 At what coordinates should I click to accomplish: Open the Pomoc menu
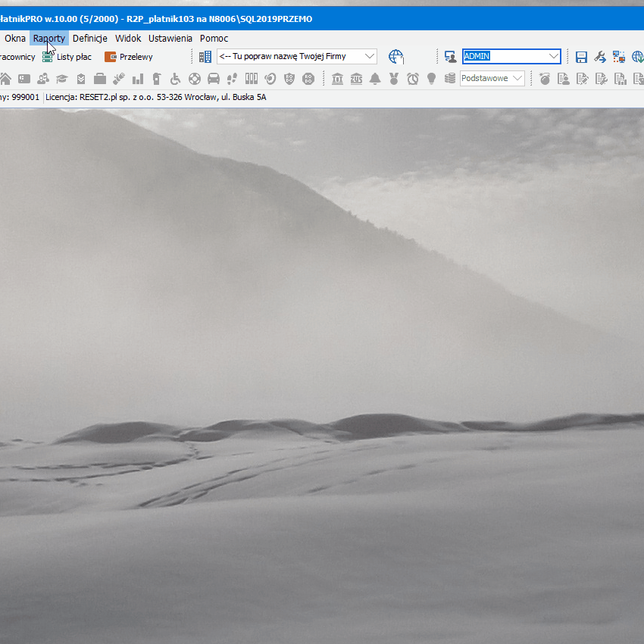point(214,38)
